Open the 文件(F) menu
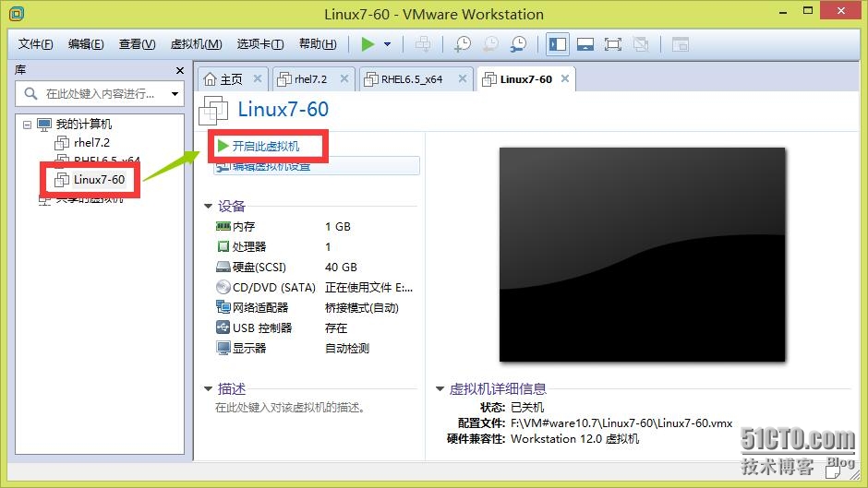868x488 pixels. click(x=35, y=44)
